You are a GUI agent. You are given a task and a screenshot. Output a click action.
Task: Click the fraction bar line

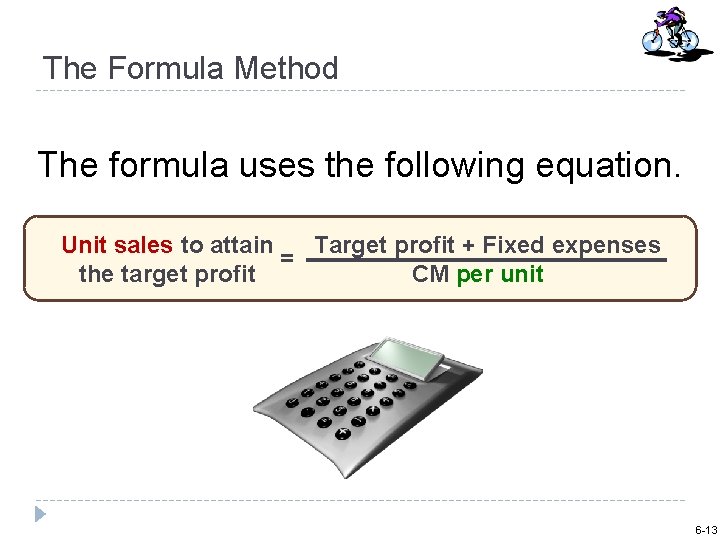[486, 260]
